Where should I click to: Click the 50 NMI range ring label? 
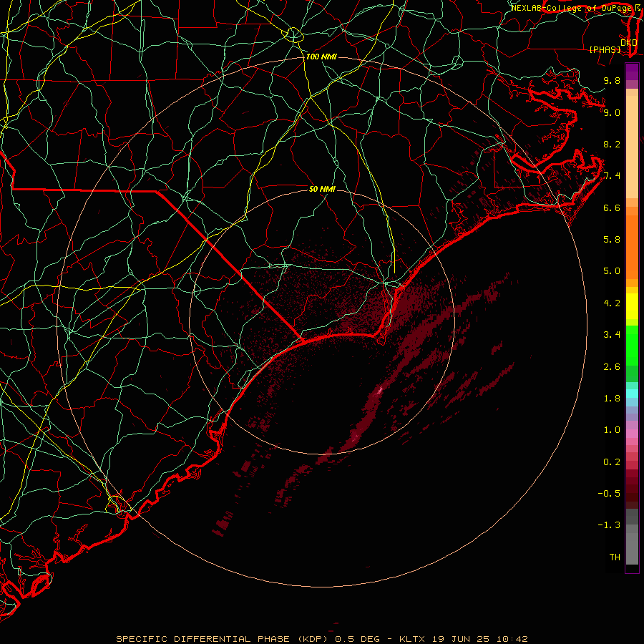click(x=322, y=189)
